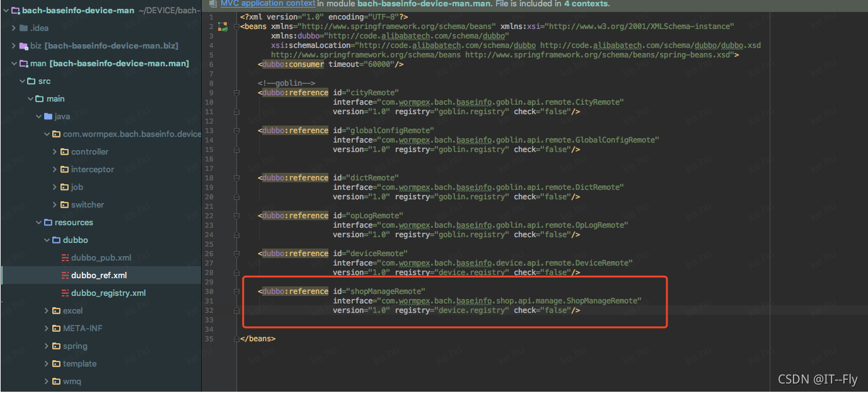
Task: Click the <!--goblin--> comment
Action: tap(286, 83)
